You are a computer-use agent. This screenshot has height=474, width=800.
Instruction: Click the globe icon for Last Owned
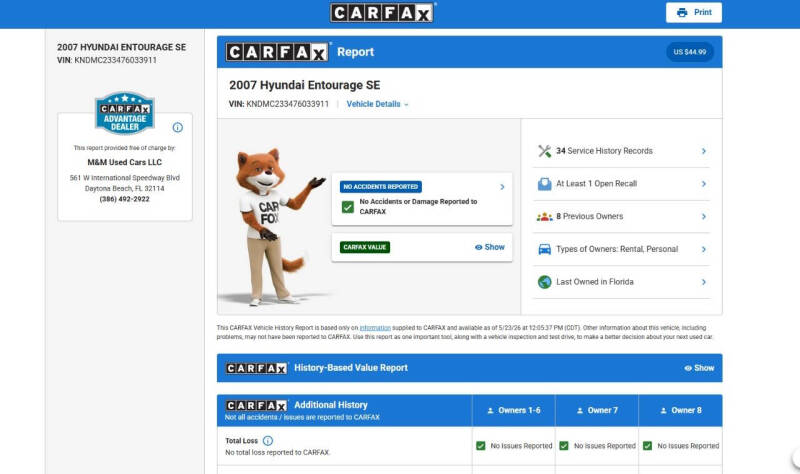click(x=544, y=282)
